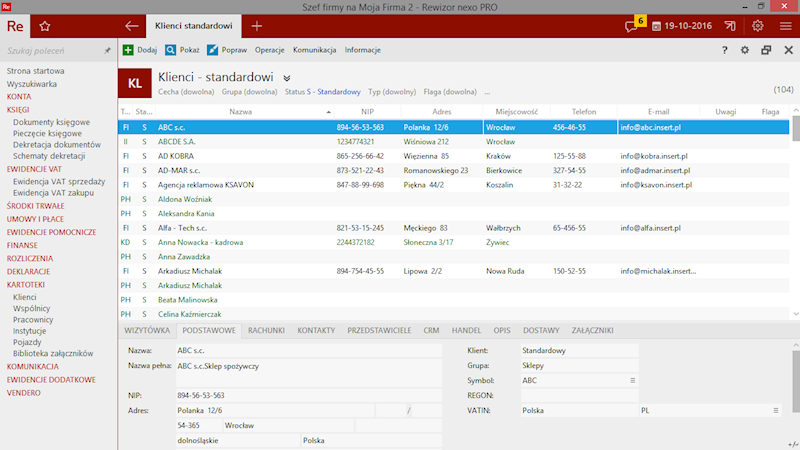Switch to the PRZEDSTAWICIELE tab
The width and height of the screenshot is (800, 450).
click(x=379, y=331)
